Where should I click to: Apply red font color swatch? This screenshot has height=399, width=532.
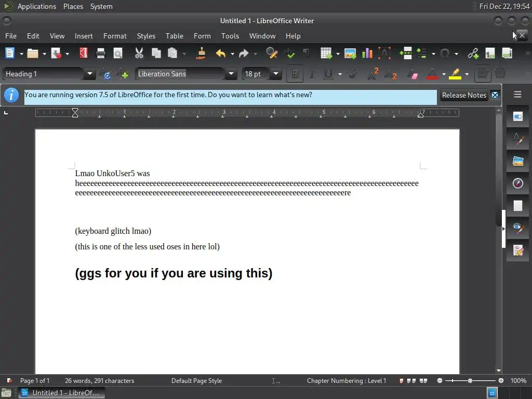pos(432,74)
